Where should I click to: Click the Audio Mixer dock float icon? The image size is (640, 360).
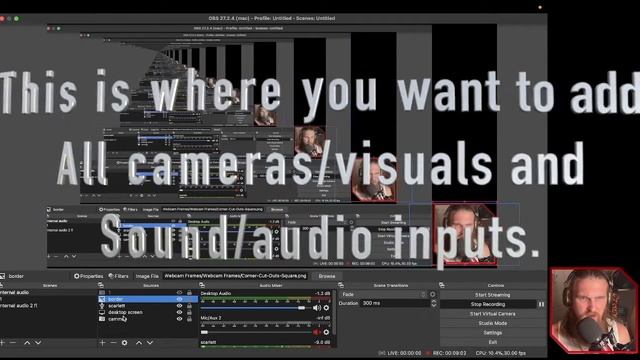[202, 285]
